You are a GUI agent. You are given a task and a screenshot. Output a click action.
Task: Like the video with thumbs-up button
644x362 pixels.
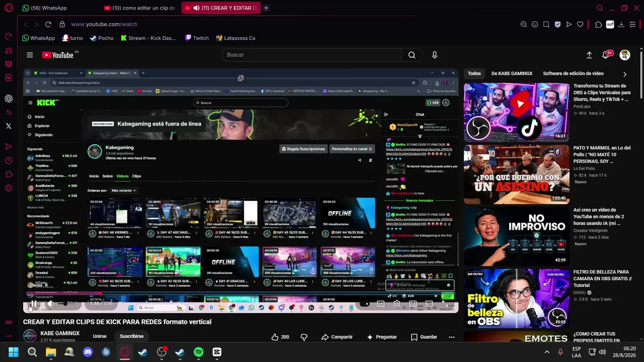click(x=280, y=337)
